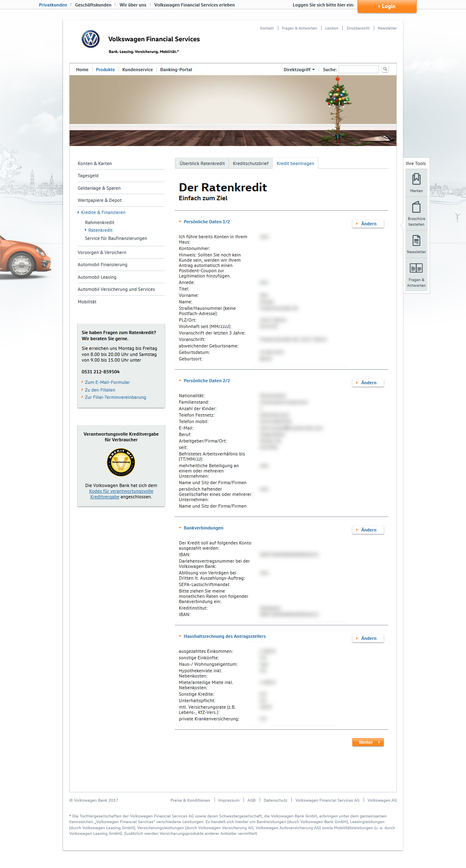
Task: Click the Volkswagen logo
Action: click(91, 39)
